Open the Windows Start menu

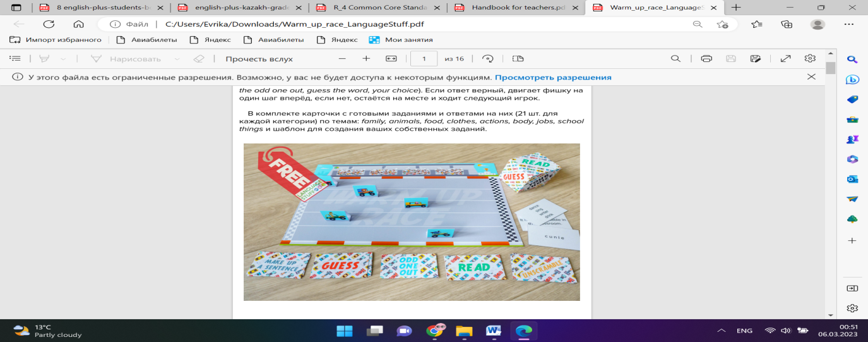(x=345, y=331)
